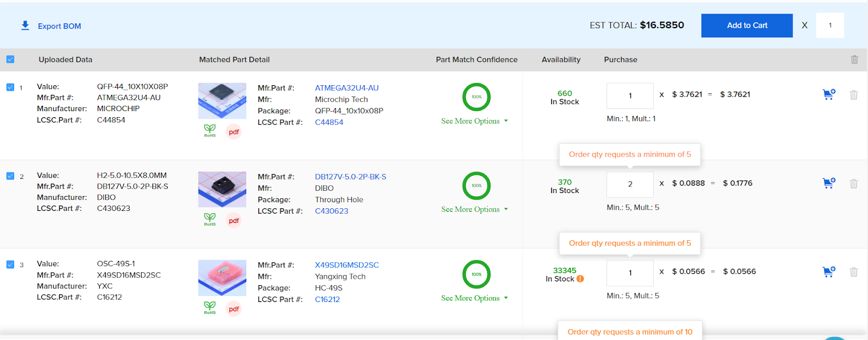Select the EST TOTAL $16.5850 value
The width and height of the screenshot is (868, 340).
pyautogui.click(x=662, y=25)
